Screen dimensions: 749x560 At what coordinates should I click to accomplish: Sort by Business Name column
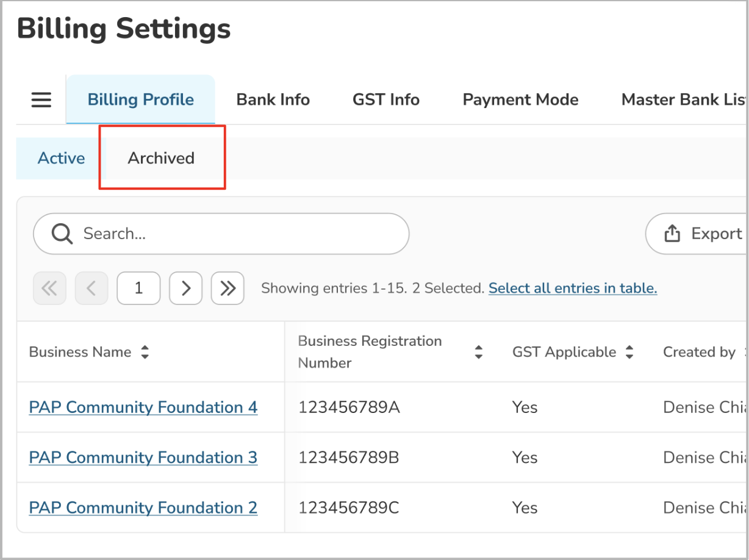click(145, 352)
